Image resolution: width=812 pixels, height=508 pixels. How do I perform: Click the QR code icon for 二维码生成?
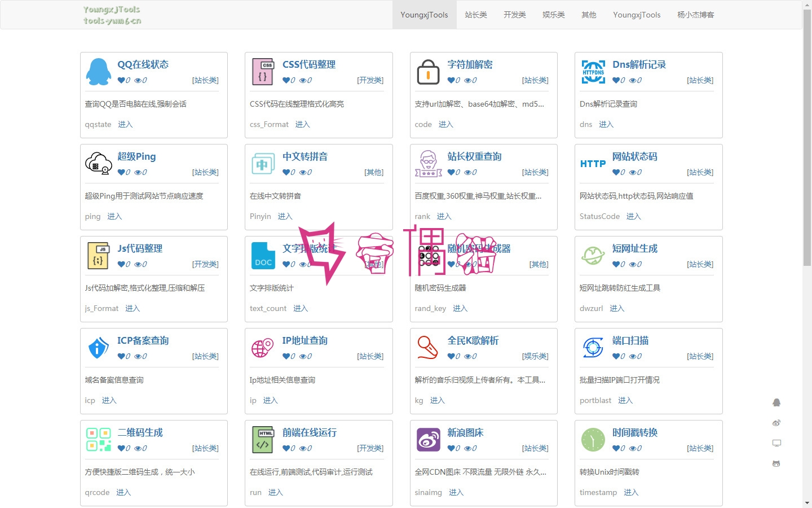(99, 440)
